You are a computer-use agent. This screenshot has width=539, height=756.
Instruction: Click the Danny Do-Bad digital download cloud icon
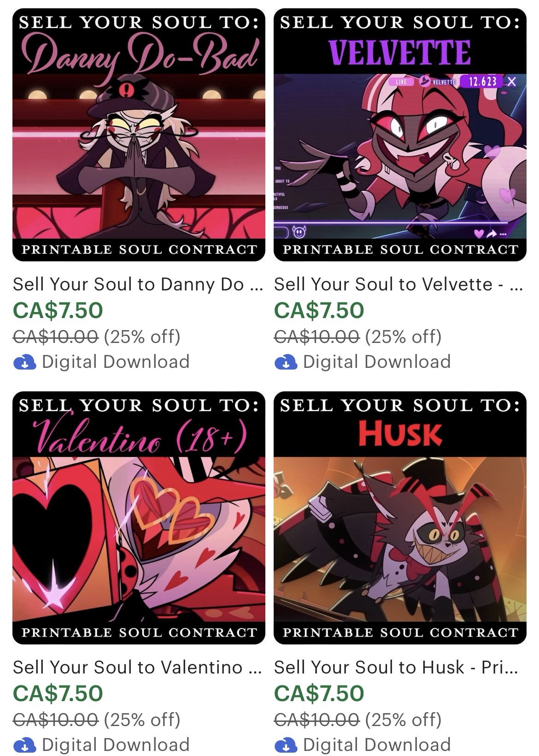[x=25, y=362]
